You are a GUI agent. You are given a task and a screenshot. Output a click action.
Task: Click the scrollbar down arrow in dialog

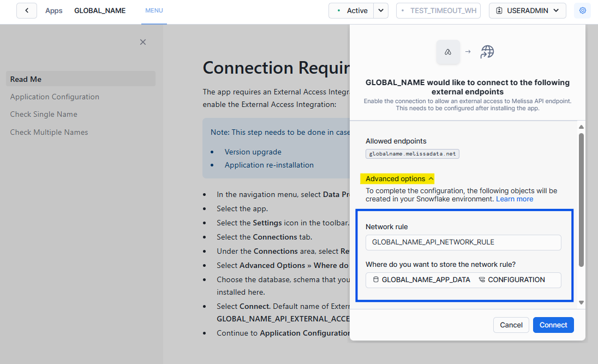tap(581, 302)
